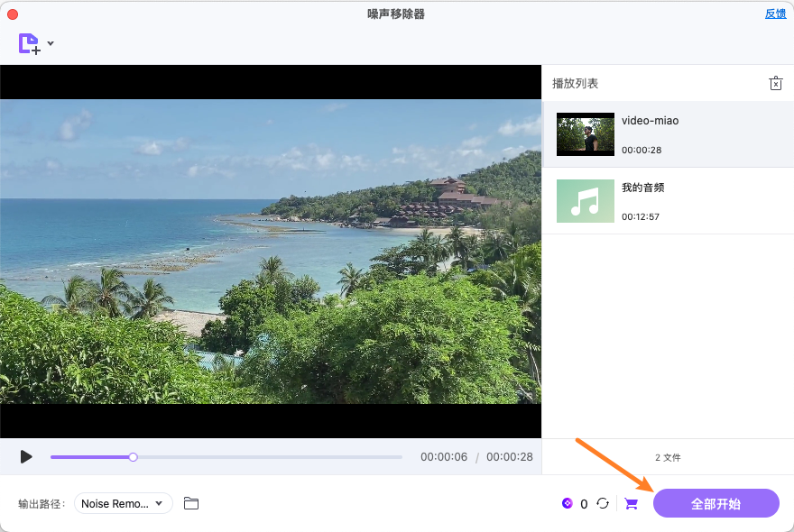The image size is (794, 532).
Task: Start processing with the 全部开始 button
Action: [716, 503]
